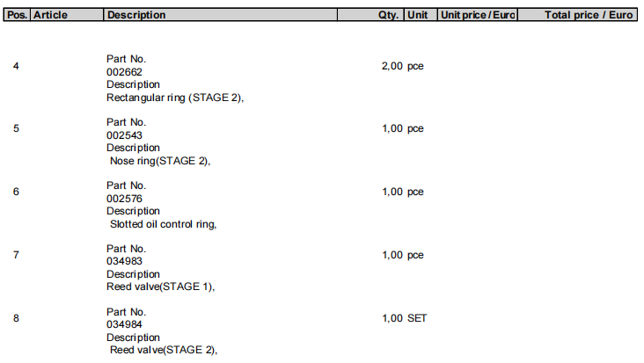Click part number 034983
Image resolution: width=644 pixels, height=363 pixels.
(124, 262)
